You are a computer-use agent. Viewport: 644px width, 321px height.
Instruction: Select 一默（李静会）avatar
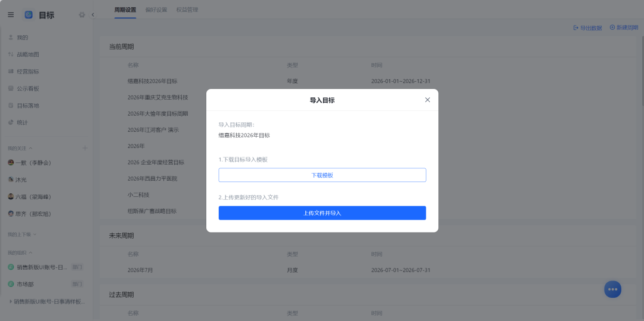(x=11, y=163)
